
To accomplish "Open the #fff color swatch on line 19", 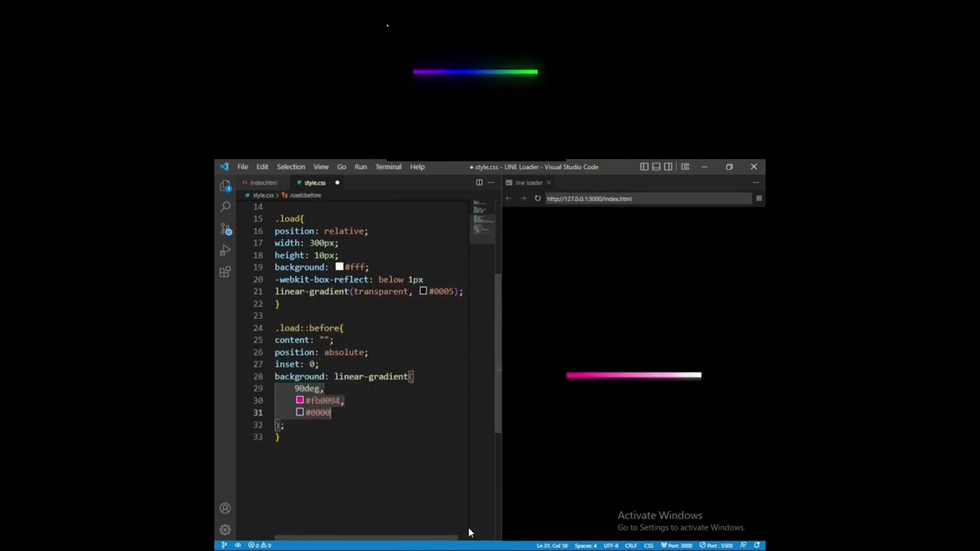I will [x=339, y=267].
